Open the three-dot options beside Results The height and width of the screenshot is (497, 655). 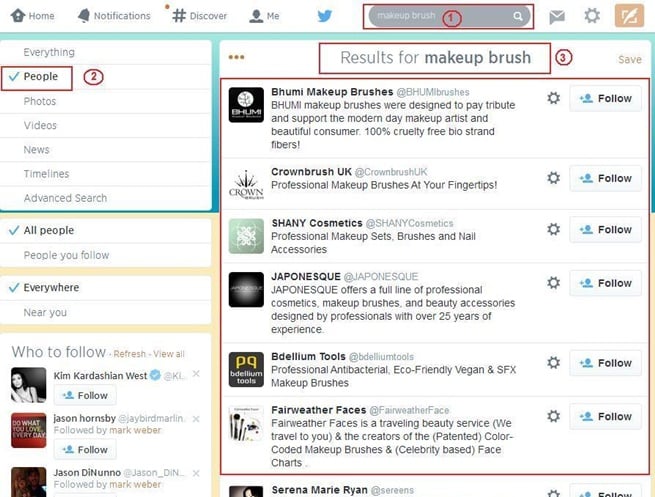(236, 57)
